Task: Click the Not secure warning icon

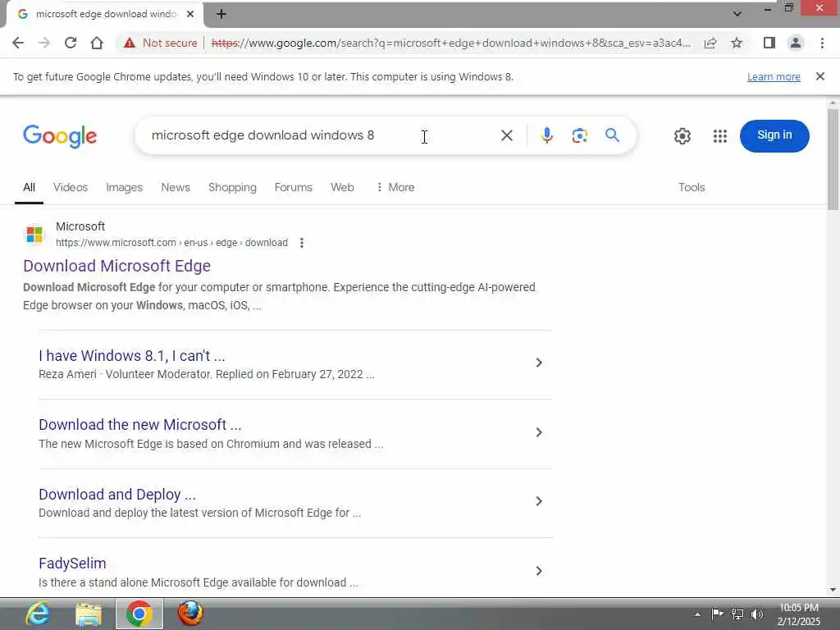Action: pos(130,43)
